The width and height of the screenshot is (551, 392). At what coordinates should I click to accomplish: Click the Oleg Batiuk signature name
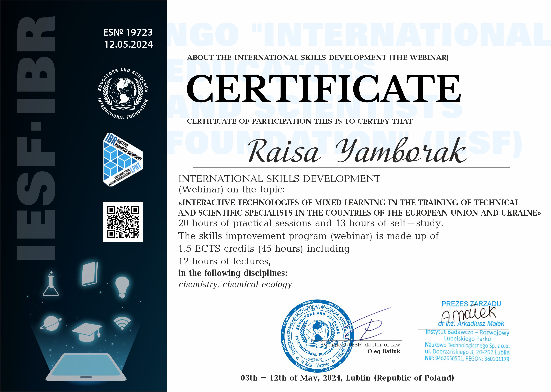tap(384, 351)
